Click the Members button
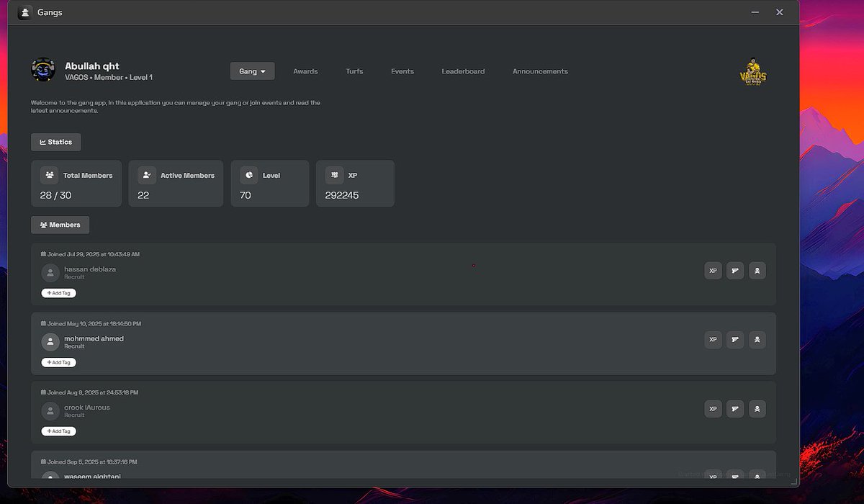Image resolution: width=864 pixels, height=504 pixels. 60,225
